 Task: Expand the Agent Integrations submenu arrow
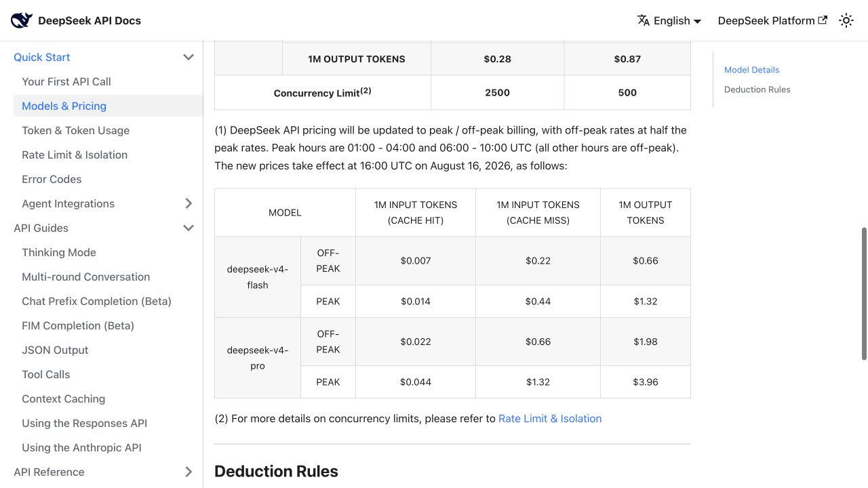[189, 203]
